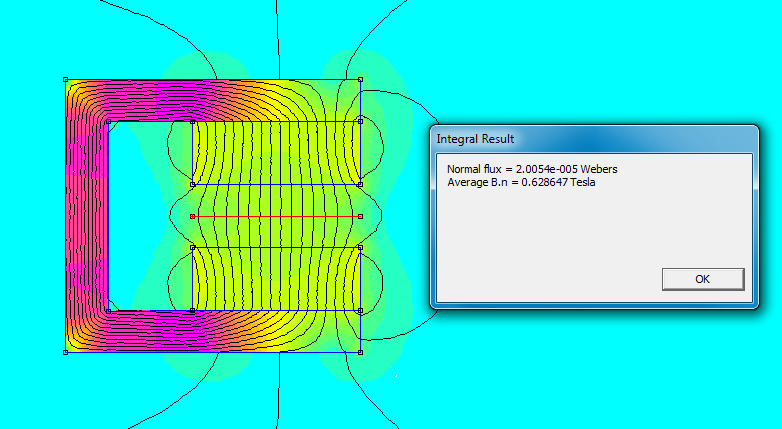
Task: Select the upper magnet block's bottom-left node
Action: pyautogui.click(x=192, y=184)
